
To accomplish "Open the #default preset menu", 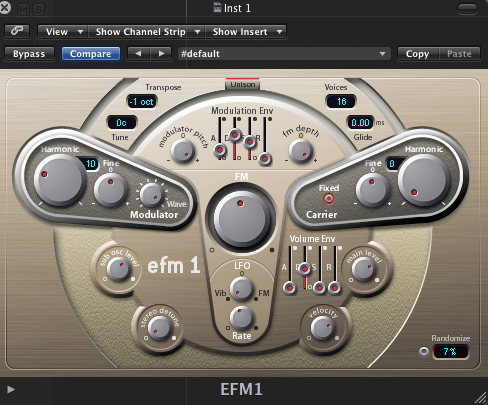I will [284, 54].
